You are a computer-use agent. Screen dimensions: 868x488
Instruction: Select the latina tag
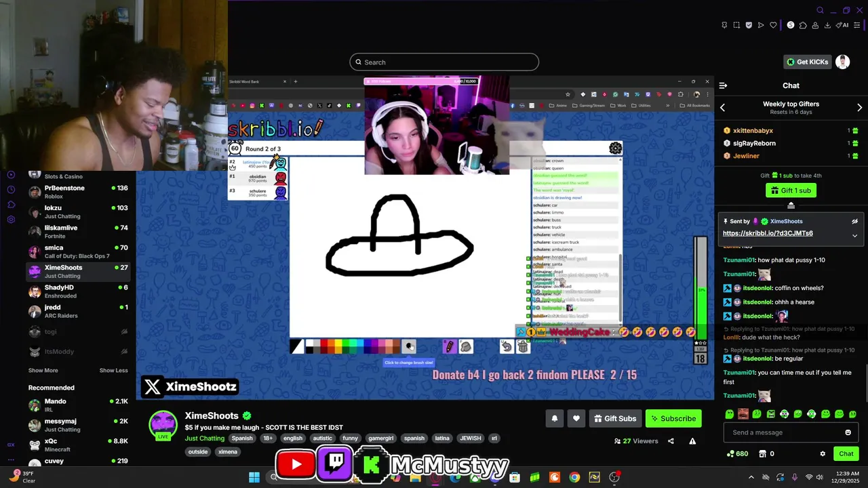click(442, 439)
